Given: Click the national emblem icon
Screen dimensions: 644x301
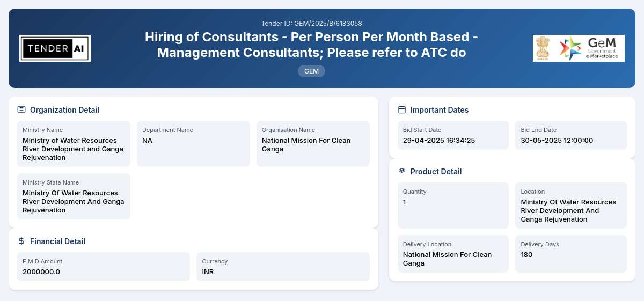Looking at the screenshot, I should (x=543, y=48).
